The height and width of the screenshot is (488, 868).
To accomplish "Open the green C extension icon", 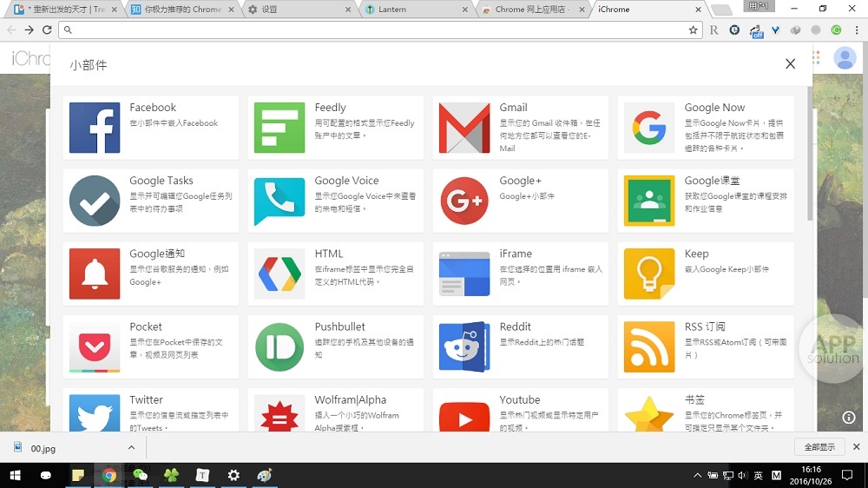I will (837, 30).
